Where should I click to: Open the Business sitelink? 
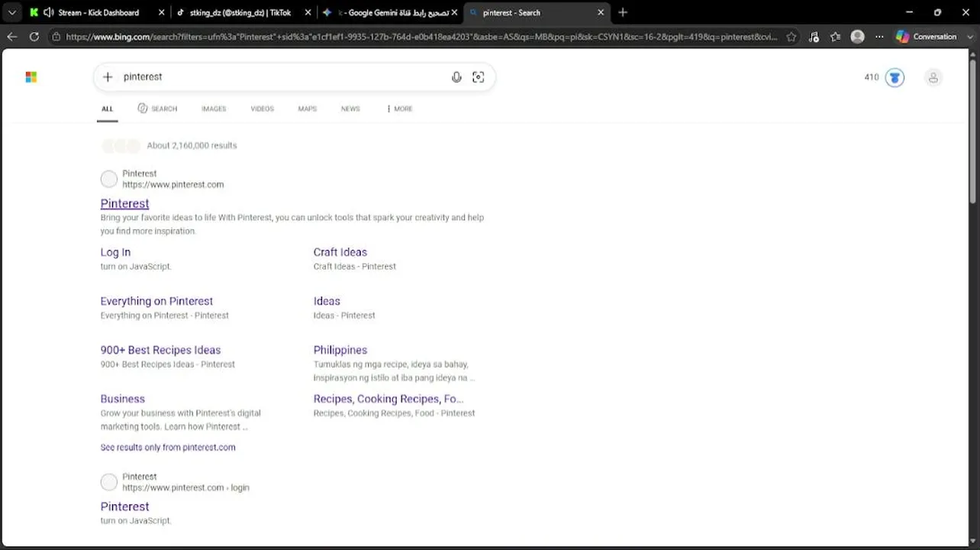coord(122,399)
